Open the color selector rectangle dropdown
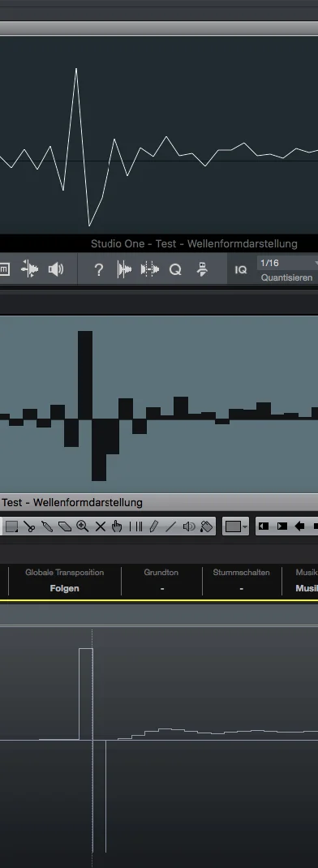 [x=236, y=526]
